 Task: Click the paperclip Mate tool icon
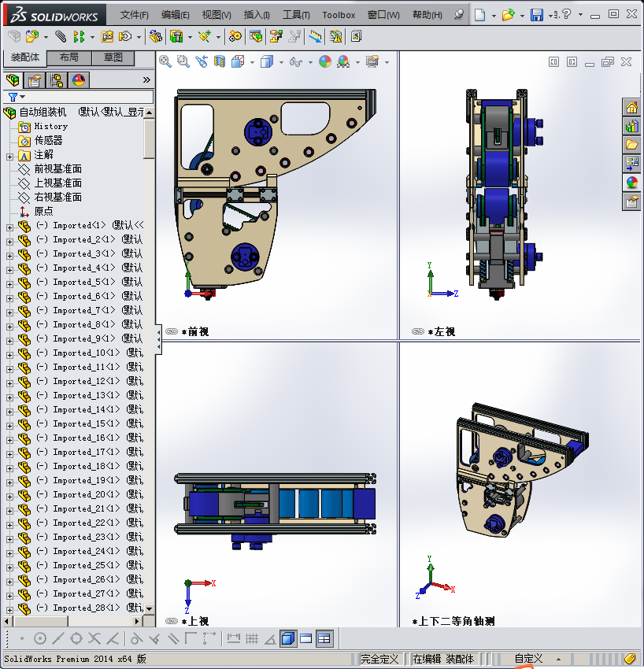[61, 37]
